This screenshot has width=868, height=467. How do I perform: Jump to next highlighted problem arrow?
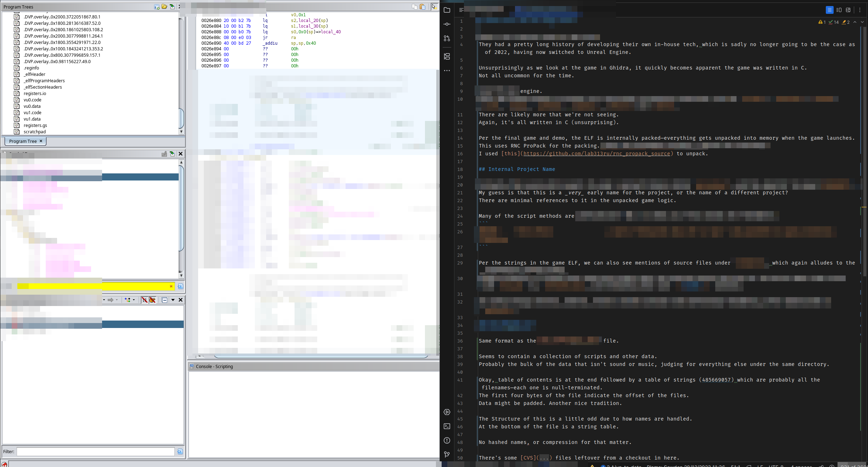pos(862,22)
